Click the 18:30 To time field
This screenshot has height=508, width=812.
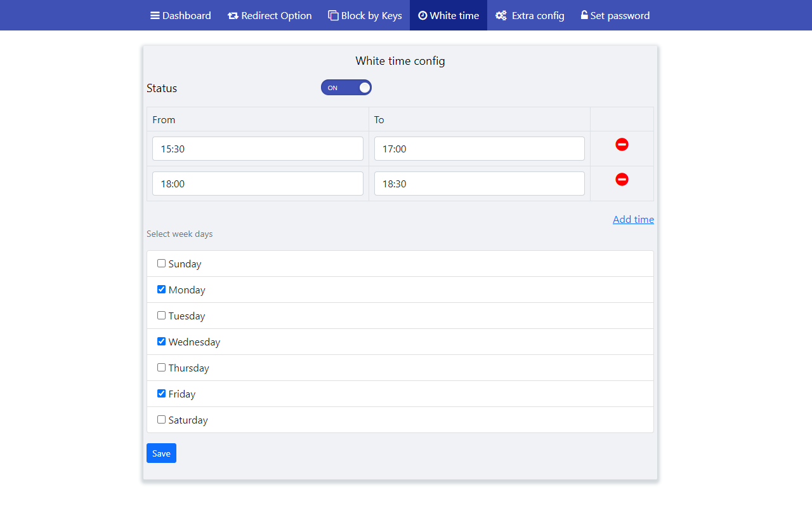pos(479,183)
